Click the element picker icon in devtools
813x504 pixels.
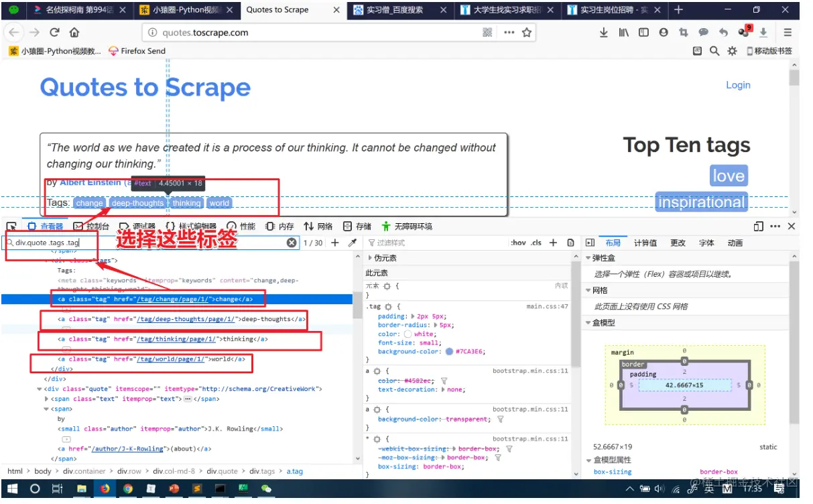click(11, 227)
